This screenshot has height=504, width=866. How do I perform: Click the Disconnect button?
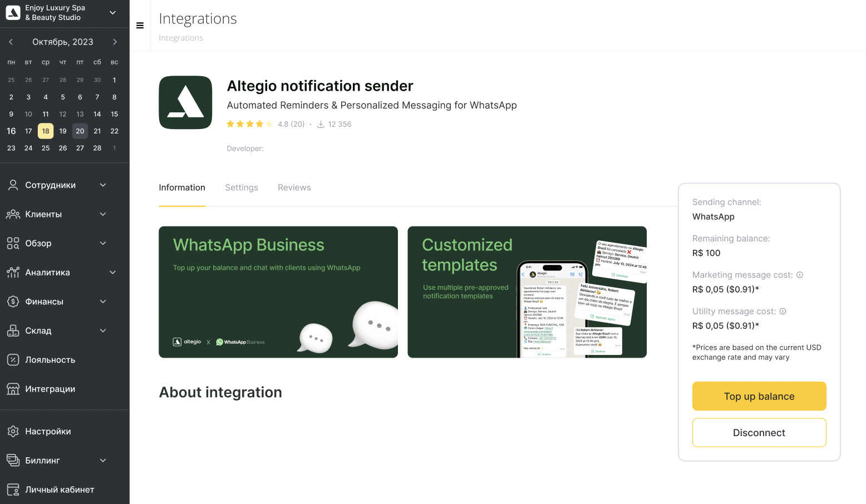(759, 433)
